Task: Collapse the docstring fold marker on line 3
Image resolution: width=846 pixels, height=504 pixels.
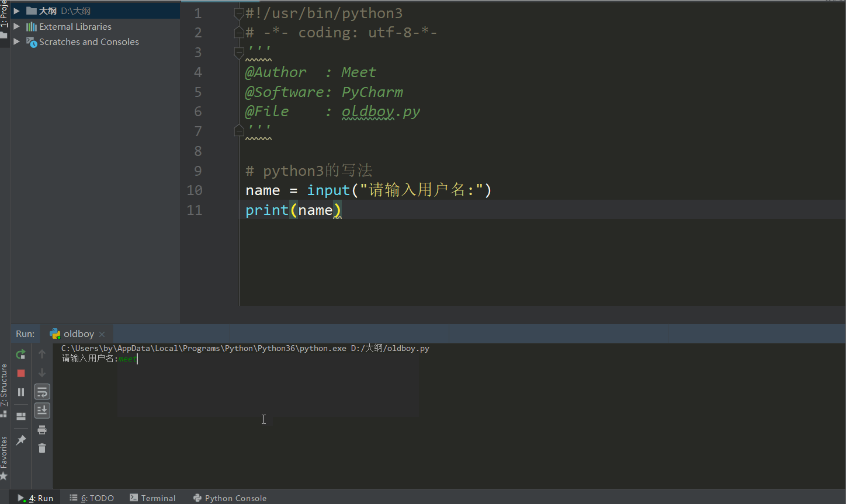Action: point(238,53)
